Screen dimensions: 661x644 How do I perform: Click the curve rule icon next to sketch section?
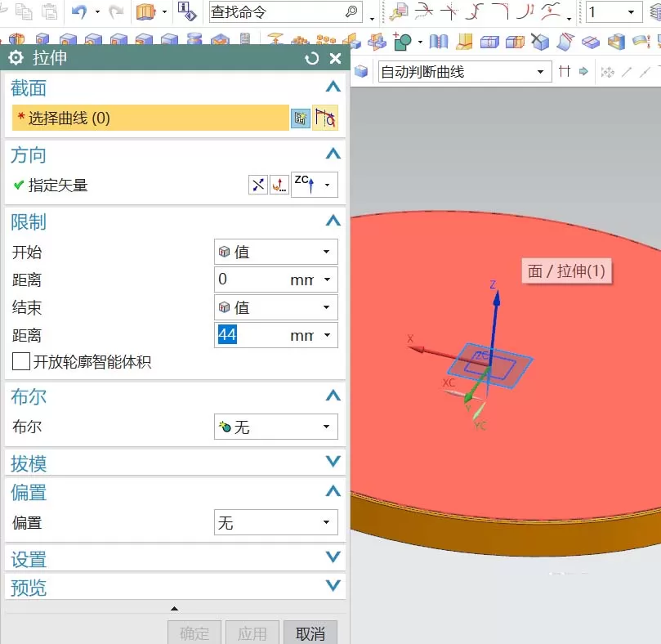click(x=325, y=118)
